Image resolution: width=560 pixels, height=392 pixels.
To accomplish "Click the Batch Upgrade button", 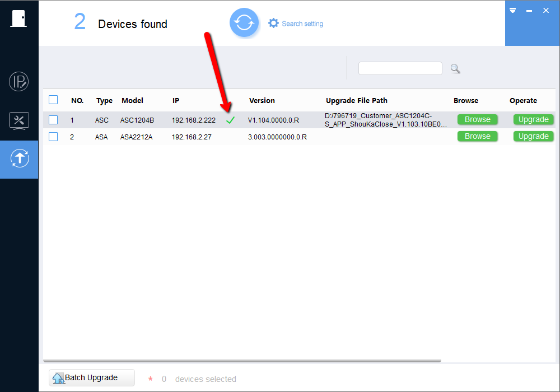I will (92, 377).
